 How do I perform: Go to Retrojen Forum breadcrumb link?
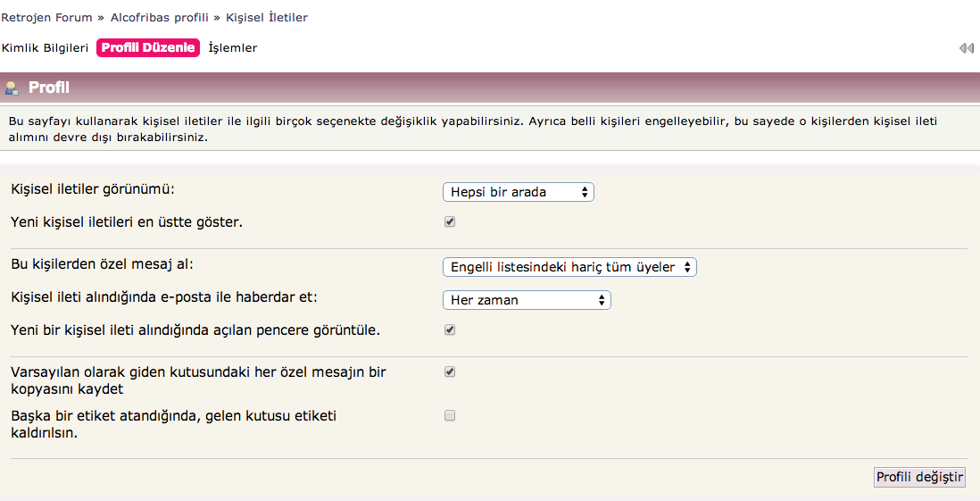coord(47,18)
